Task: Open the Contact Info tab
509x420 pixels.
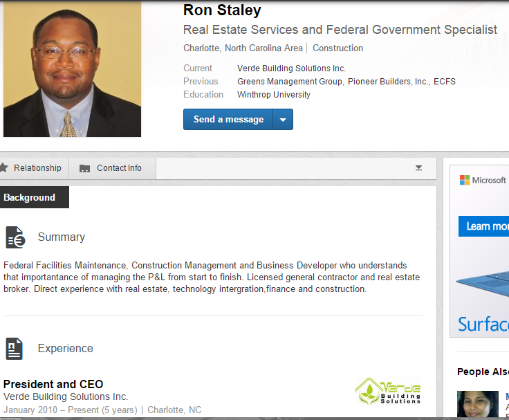Action: 112,168
